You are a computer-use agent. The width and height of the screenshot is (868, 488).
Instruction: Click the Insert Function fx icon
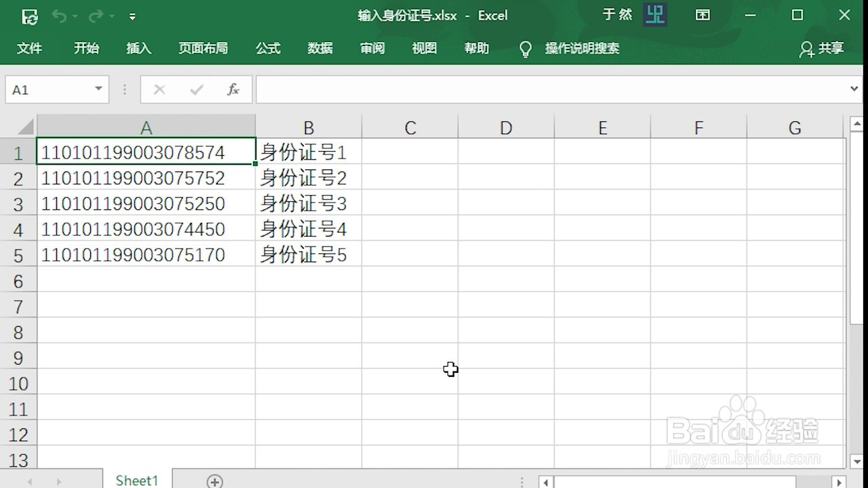[x=233, y=89]
